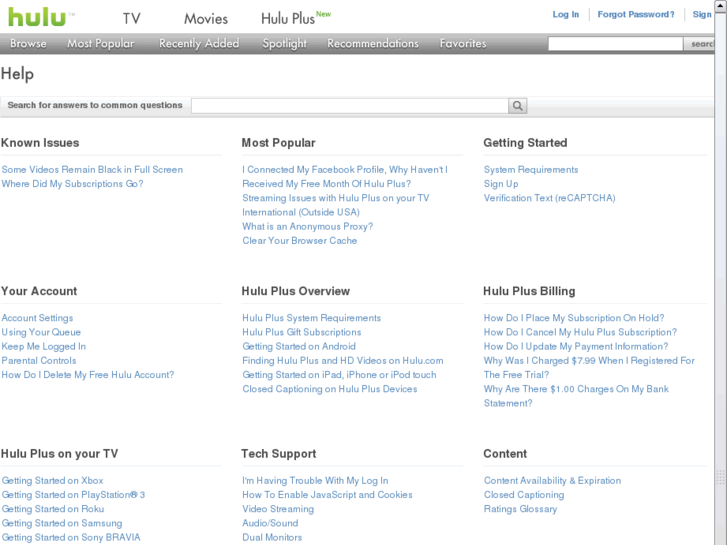Screen dimensions: 727x545
Task: Open How Do I Cancel My Hulu Plus Subscription?
Action: (x=580, y=333)
